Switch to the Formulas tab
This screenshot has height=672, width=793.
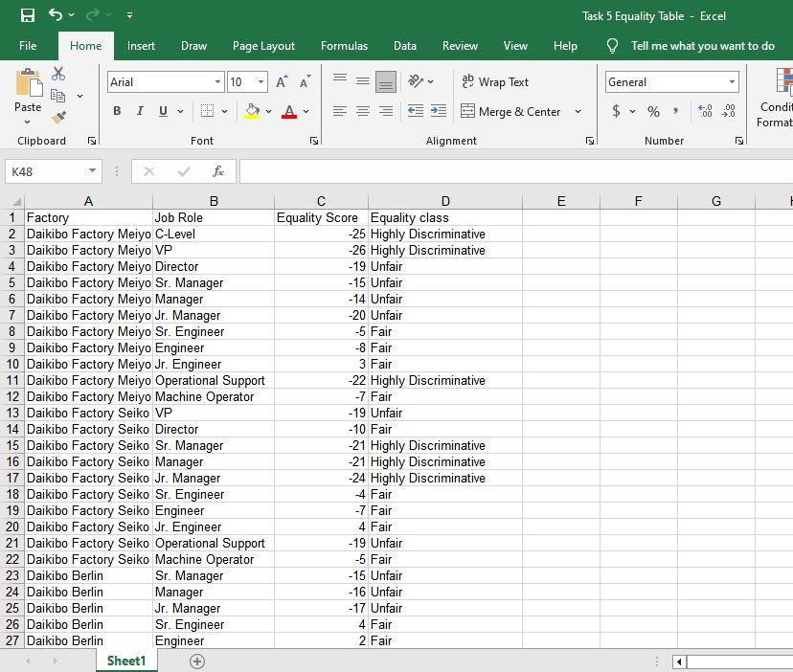(345, 46)
